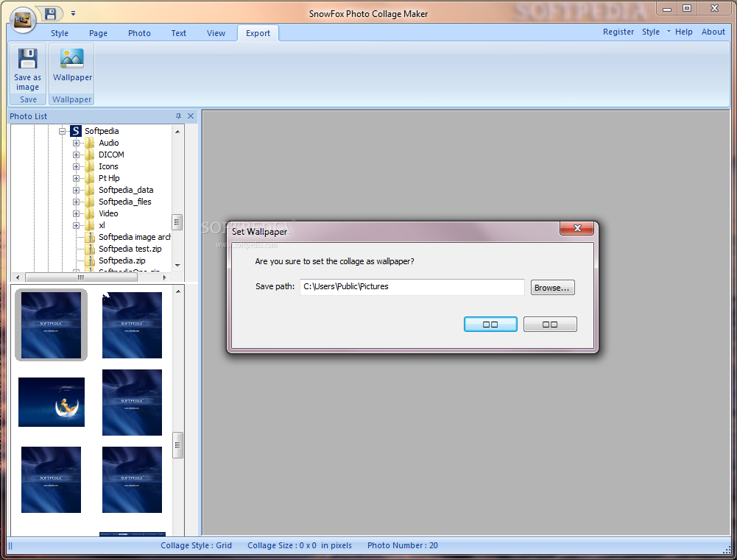
Task: Select the Export ribbon tab
Action: point(258,33)
